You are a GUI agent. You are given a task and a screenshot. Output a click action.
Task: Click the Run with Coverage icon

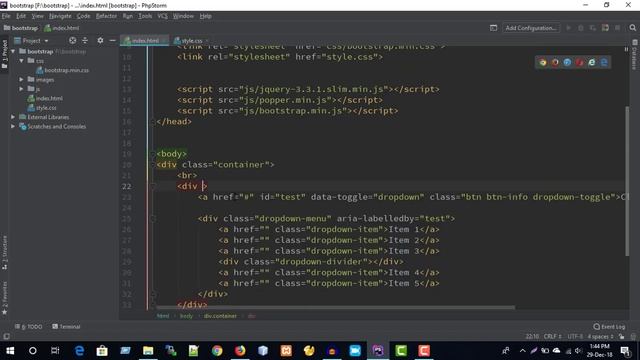(x=593, y=28)
